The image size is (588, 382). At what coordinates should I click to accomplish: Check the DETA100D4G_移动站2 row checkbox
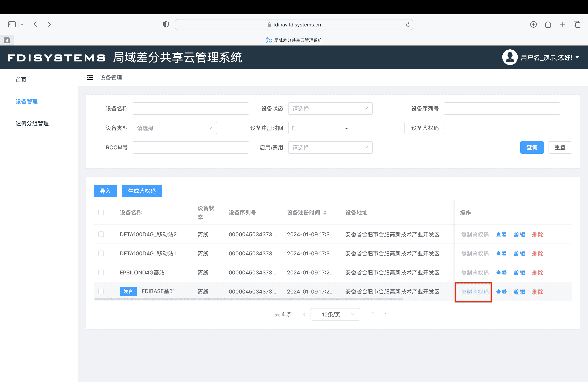[x=101, y=234]
